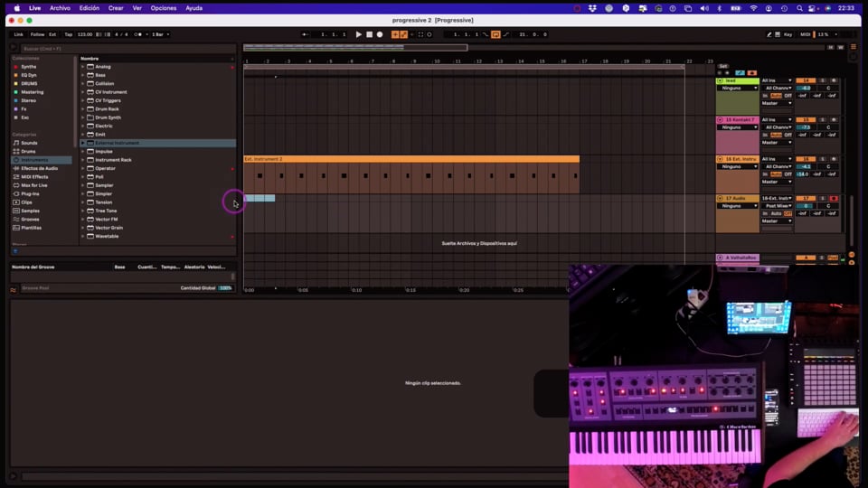The image size is (868, 488).
Task: Expand the Analog instrument folder
Action: click(83, 66)
